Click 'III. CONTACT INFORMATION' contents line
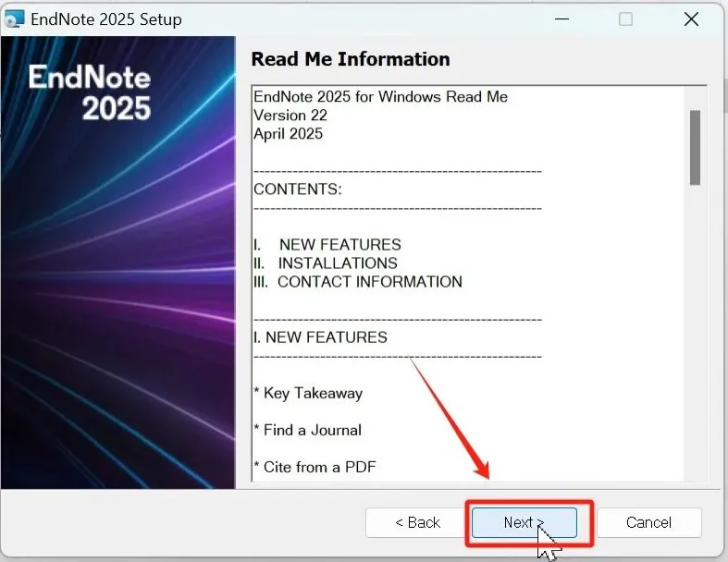Viewport: 728px width, 562px height. (358, 282)
